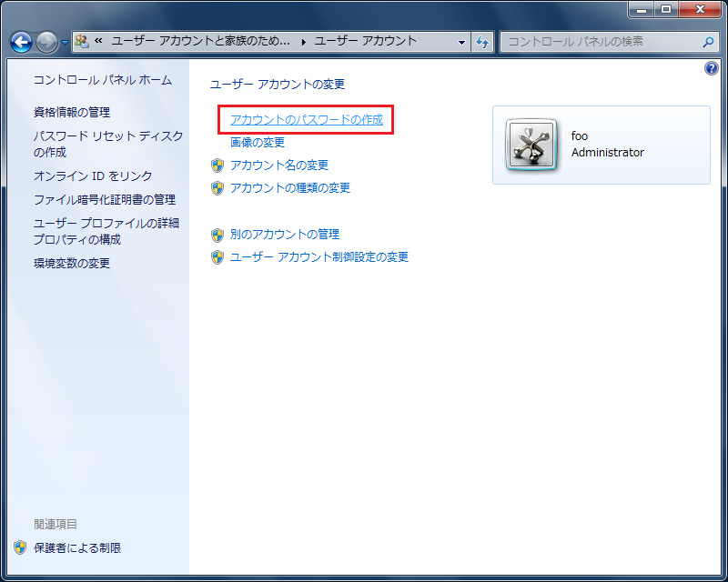Click shield icon beside 保護者による制限
The width and height of the screenshot is (728, 582).
click(x=20, y=547)
